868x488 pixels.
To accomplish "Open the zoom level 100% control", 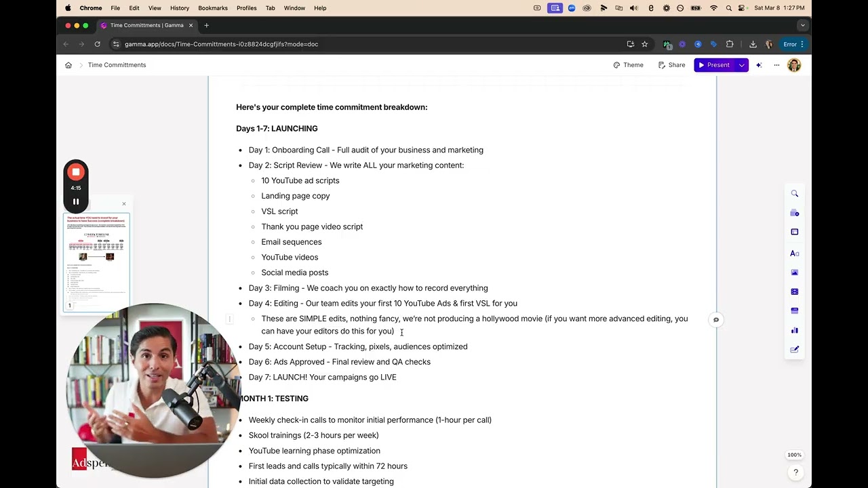I will tap(794, 455).
